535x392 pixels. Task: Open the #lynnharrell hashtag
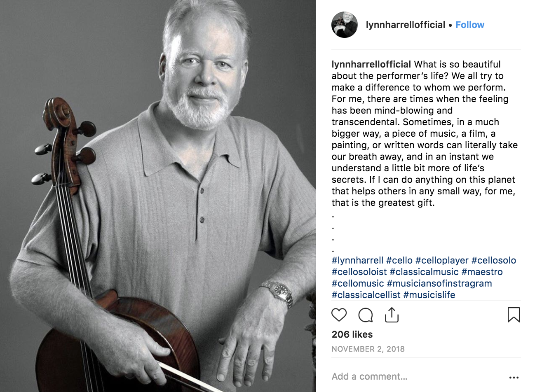[358, 260]
